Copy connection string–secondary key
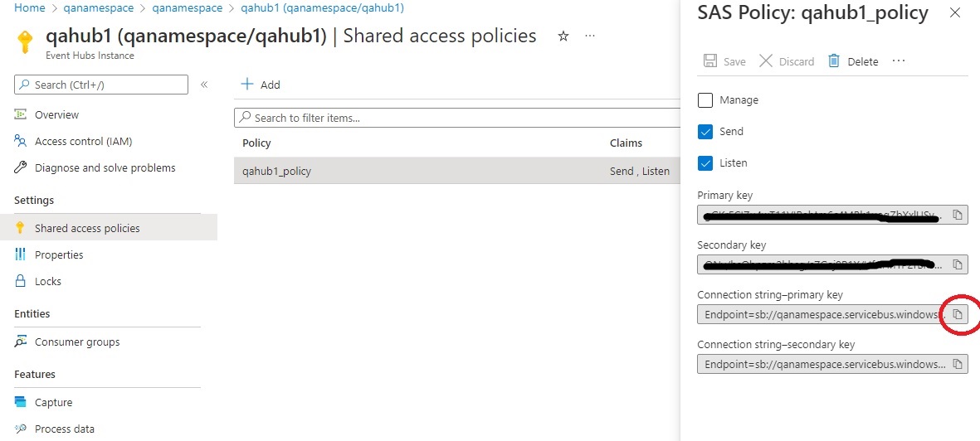The image size is (980, 441). coord(957,364)
